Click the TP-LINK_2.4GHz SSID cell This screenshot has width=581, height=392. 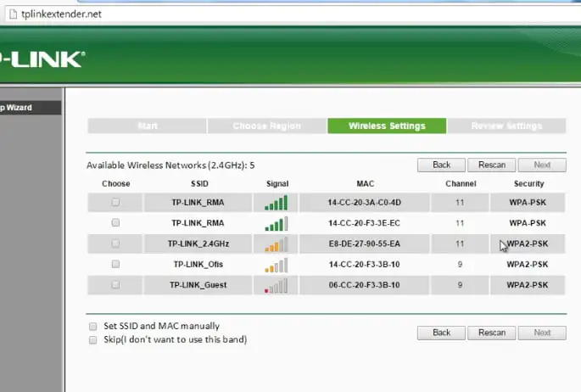pyautogui.click(x=198, y=244)
